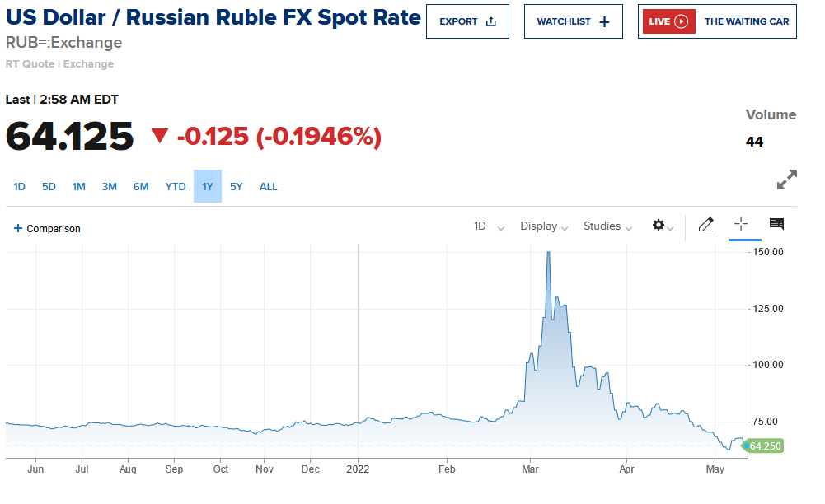The height and width of the screenshot is (504, 825).
Task: Select the 6M chart range
Action: pyautogui.click(x=141, y=187)
